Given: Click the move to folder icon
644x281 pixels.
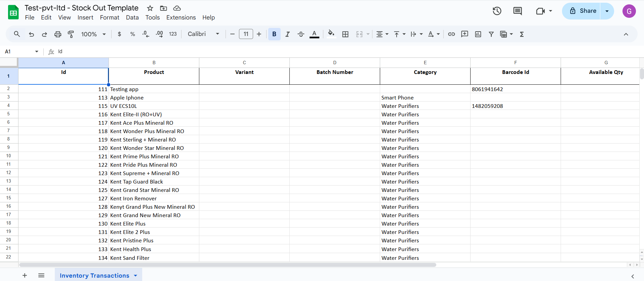Looking at the screenshot, I should (x=163, y=8).
